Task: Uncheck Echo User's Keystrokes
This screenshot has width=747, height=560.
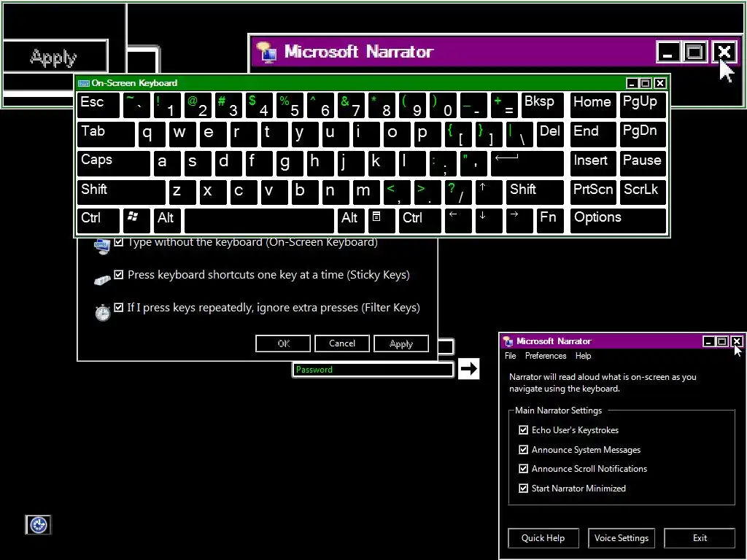Action: tap(523, 430)
